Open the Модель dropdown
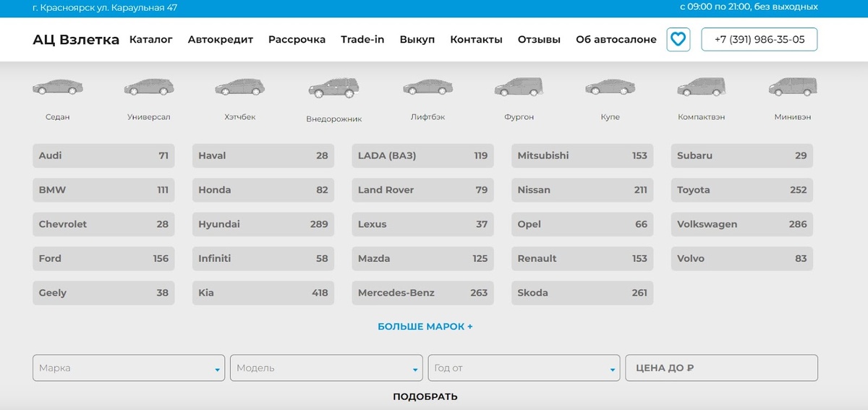Viewport: 868px width, 410px height. (326, 368)
